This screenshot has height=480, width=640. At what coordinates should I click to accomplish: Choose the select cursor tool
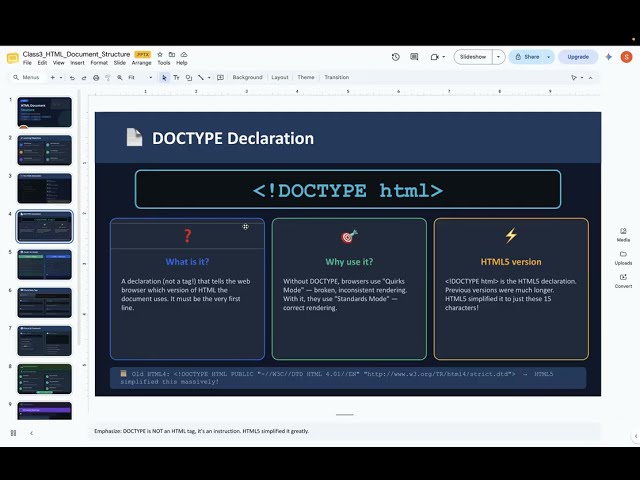pos(164,78)
